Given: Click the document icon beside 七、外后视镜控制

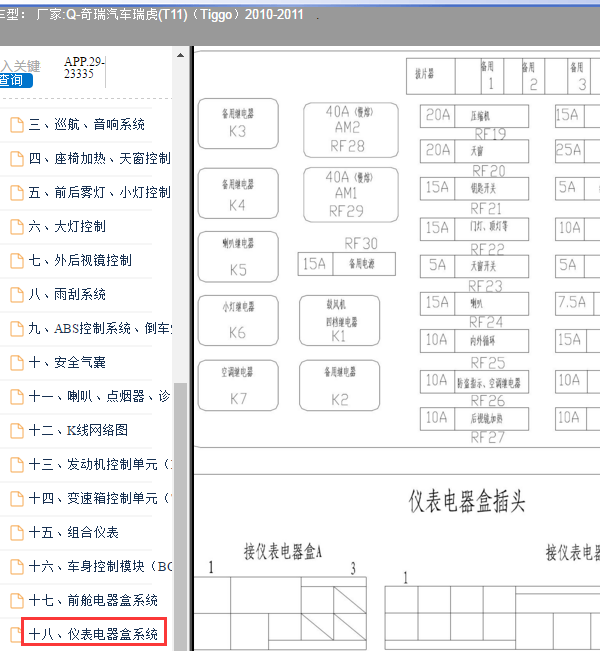Looking at the screenshot, I should coord(17,261).
